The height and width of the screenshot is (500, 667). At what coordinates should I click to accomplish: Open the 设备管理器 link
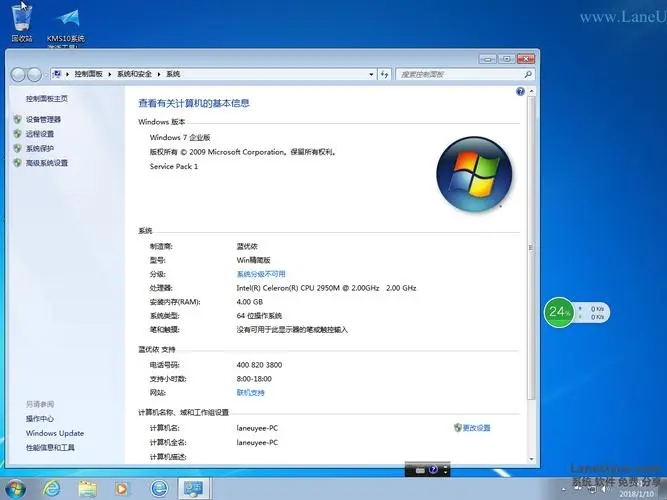coord(43,120)
